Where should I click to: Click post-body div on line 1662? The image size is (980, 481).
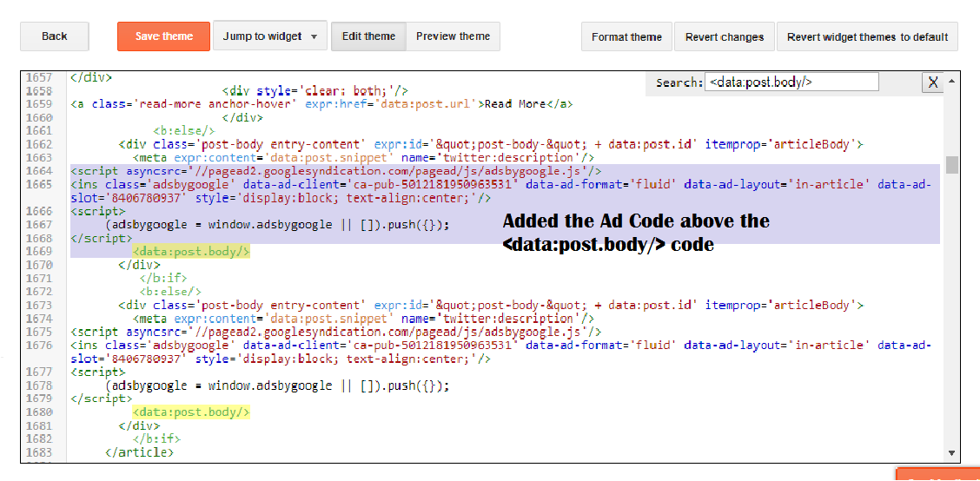pos(491,145)
